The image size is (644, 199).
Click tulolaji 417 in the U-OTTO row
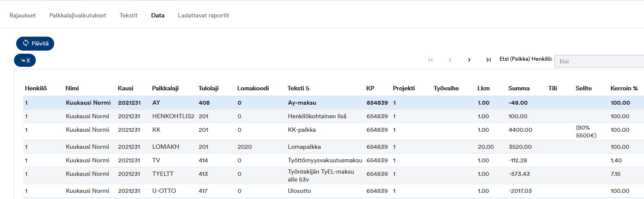[x=203, y=191]
